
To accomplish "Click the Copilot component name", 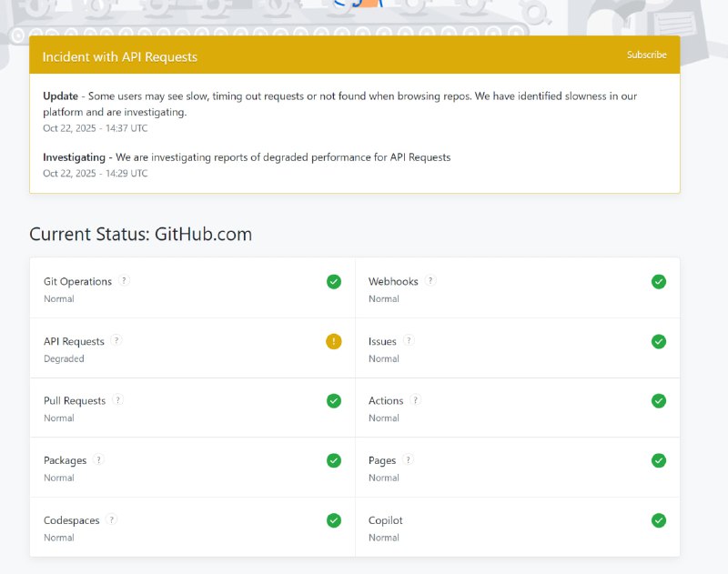I will pos(386,520).
